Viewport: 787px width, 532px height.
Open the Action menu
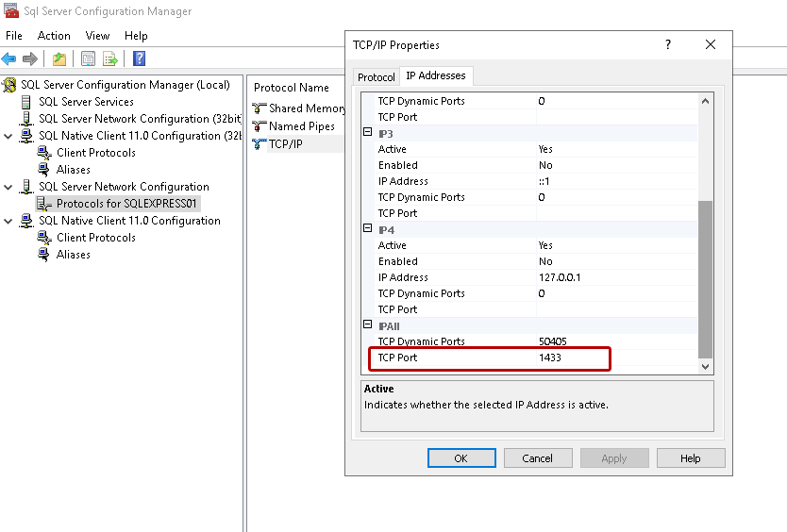(54, 36)
